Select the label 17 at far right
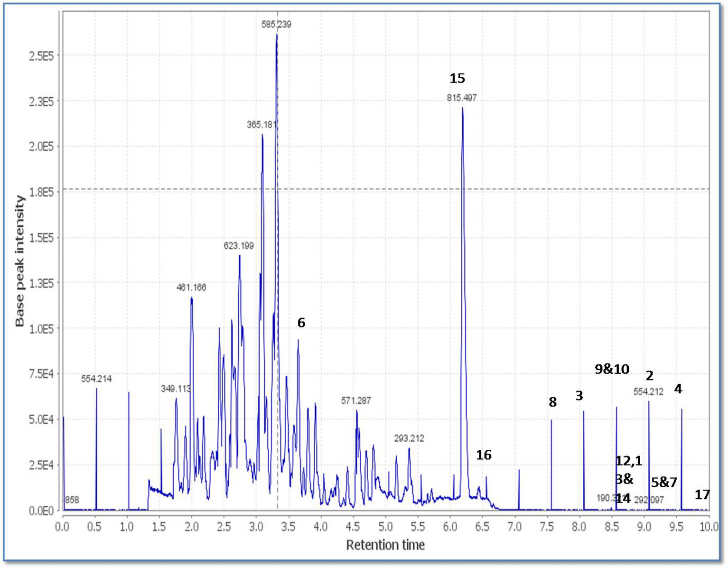This screenshot has width=728, height=567. pyautogui.click(x=702, y=495)
